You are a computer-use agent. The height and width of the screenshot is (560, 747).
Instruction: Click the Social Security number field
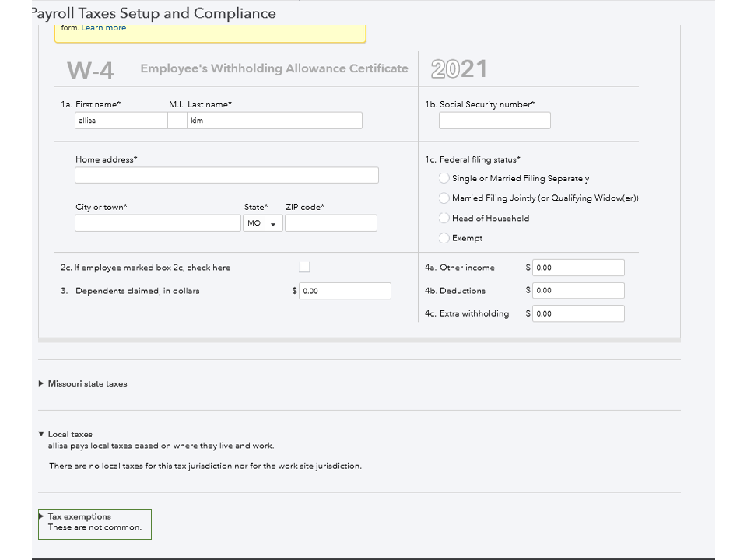tap(494, 121)
